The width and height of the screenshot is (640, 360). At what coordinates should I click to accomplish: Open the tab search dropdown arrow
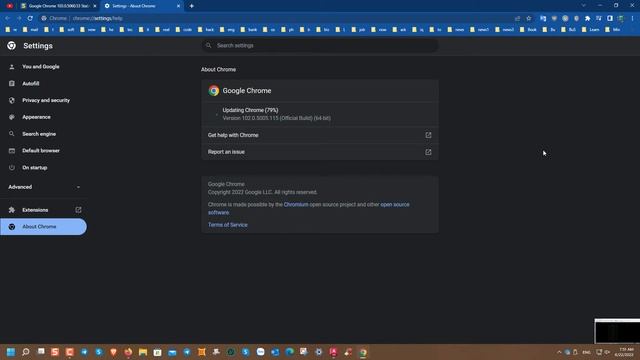click(584, 6)
